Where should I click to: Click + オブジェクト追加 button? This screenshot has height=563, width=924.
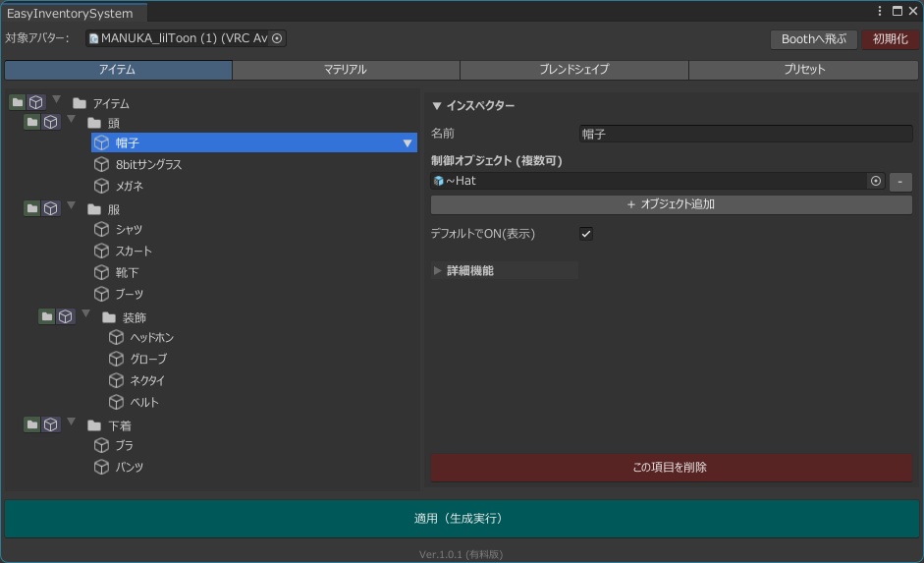672,204
